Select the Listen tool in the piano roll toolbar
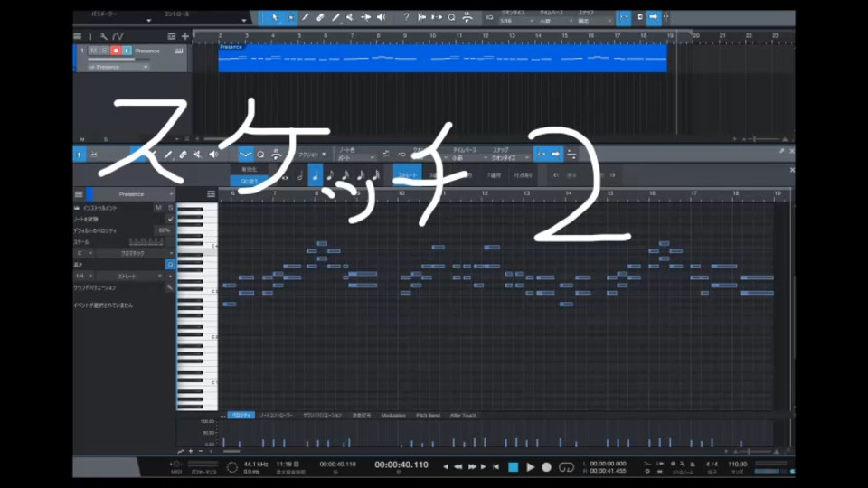 point(213,155)
